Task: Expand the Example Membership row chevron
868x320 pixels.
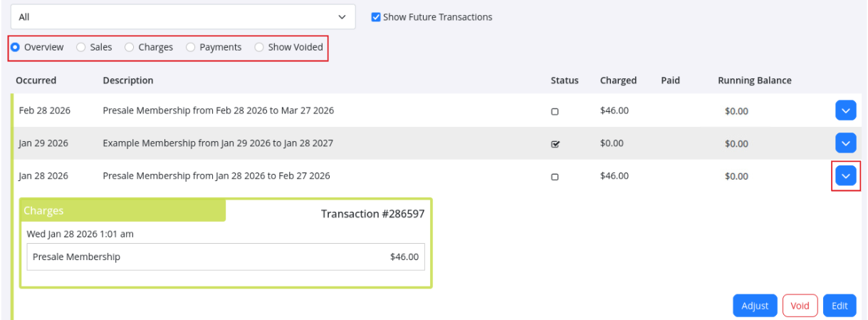Action: [845, 143]
